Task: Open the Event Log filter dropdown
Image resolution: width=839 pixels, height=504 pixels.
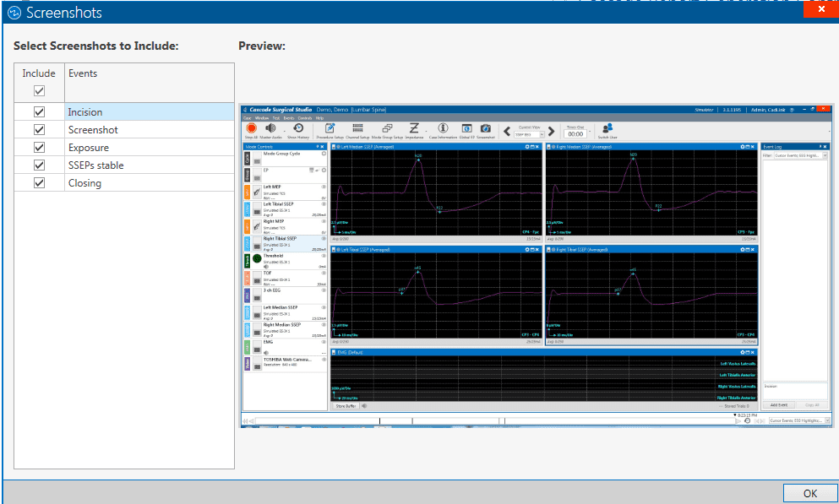Action: click(825, 155)
